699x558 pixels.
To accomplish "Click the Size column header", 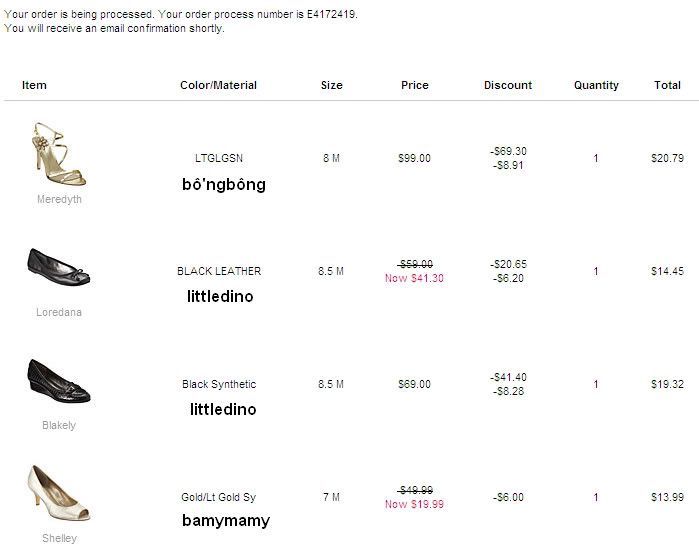I will pyautogui.click(x=332, y=86).
